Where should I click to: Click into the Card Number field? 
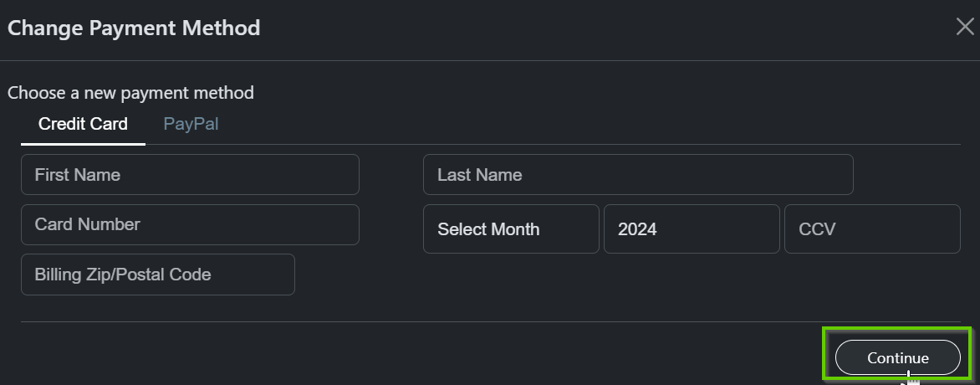[190, 224]
